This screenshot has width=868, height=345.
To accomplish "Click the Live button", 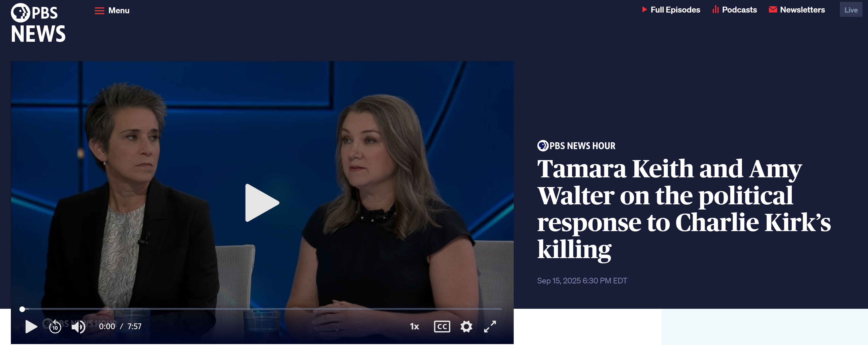I will click(850, 10).
